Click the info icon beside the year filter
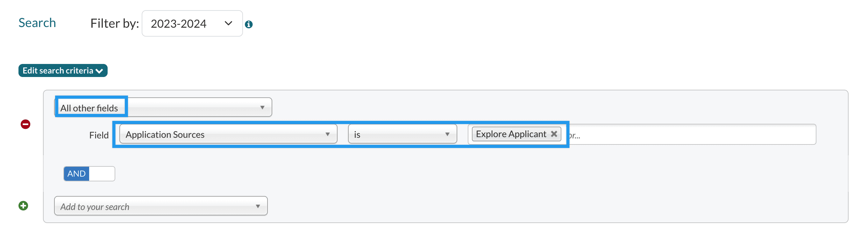Image resolution: width=868 pixels, height=231 pixels. click(x=249, y=24)
